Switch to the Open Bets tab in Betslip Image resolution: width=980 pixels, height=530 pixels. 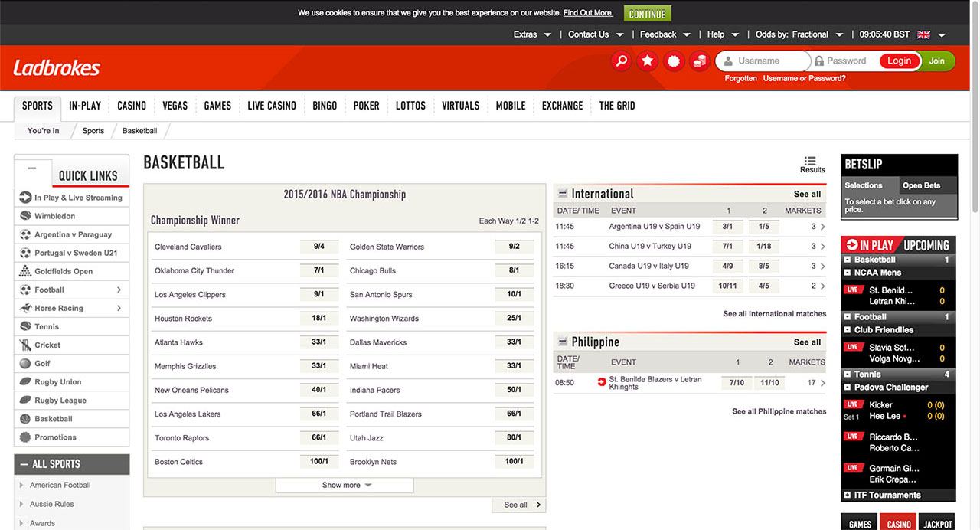click(921, 185)
